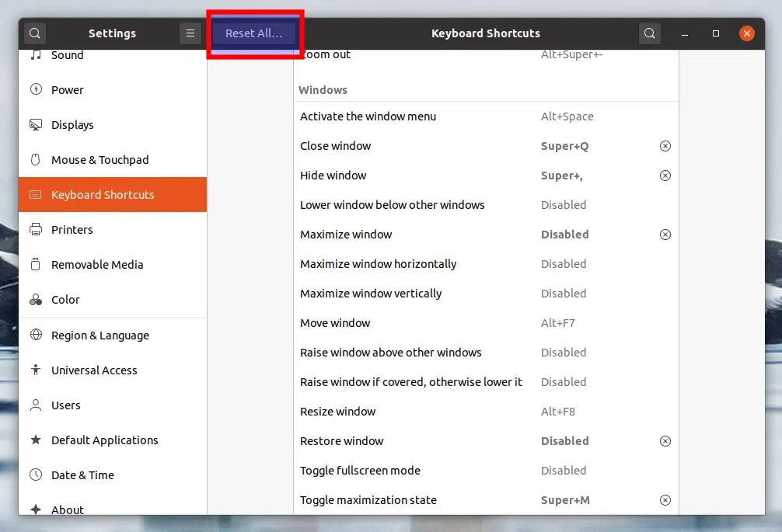Open Mouse & Touchpad settings

[99, 160]
